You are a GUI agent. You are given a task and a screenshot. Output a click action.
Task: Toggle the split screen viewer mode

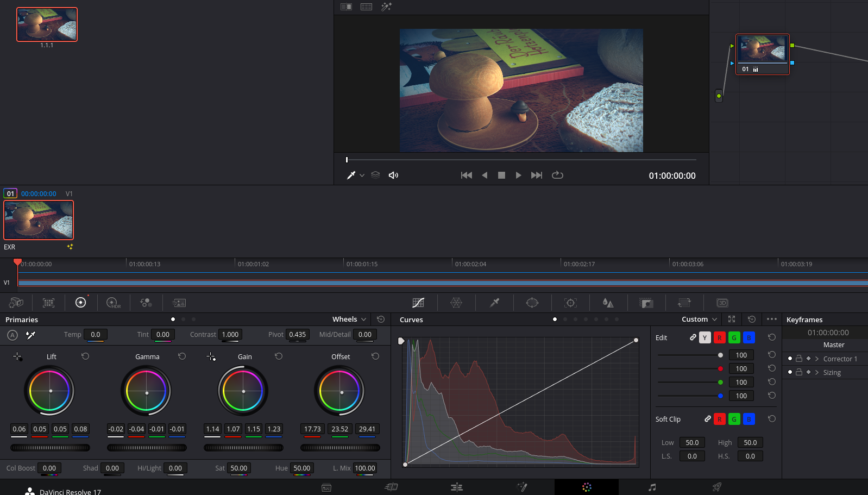pos(367,7)
